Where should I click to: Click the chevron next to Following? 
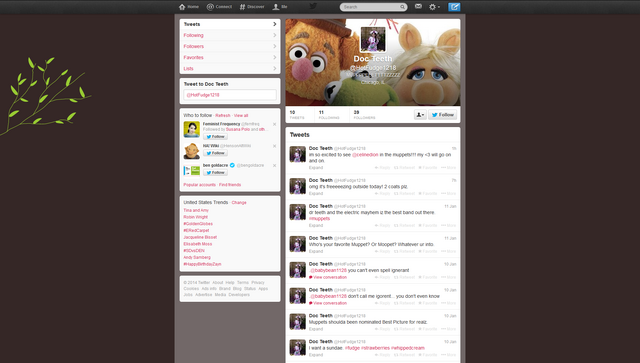[x=275, y=35]
